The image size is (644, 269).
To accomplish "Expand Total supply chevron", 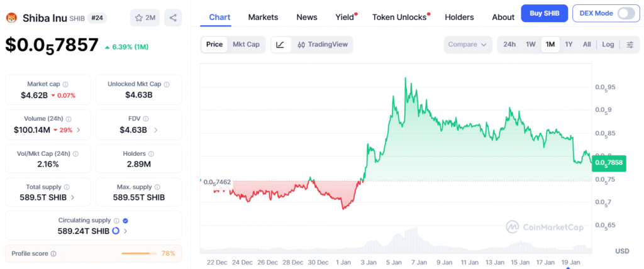I will coord(73,197).
